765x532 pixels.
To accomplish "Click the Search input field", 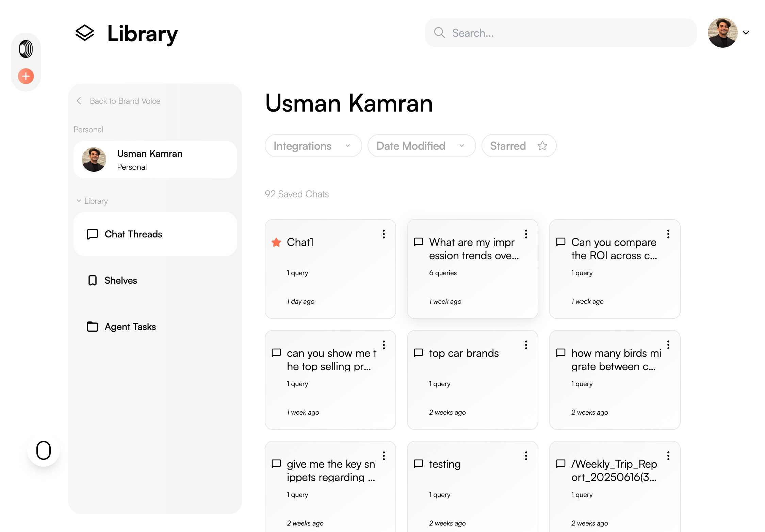I will click(565, 33).
